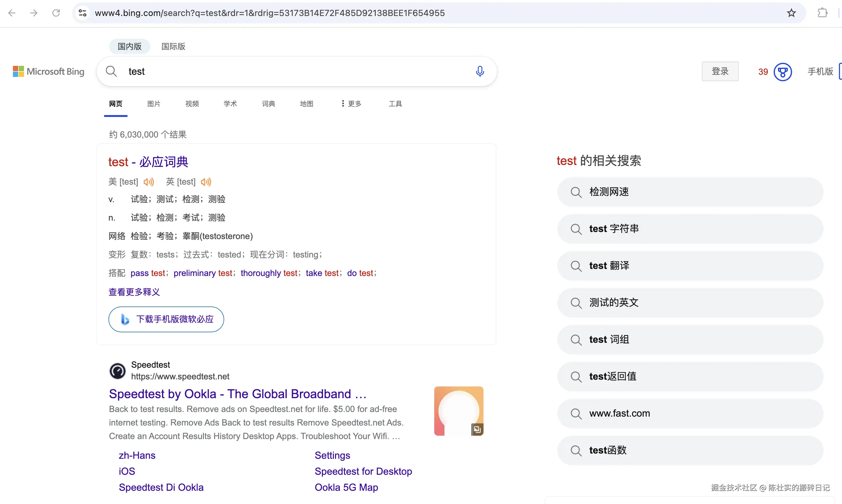The image size is (842, 504).
Task: Play the American pronunciation speaker icon
Action: [x=148, y=182]
